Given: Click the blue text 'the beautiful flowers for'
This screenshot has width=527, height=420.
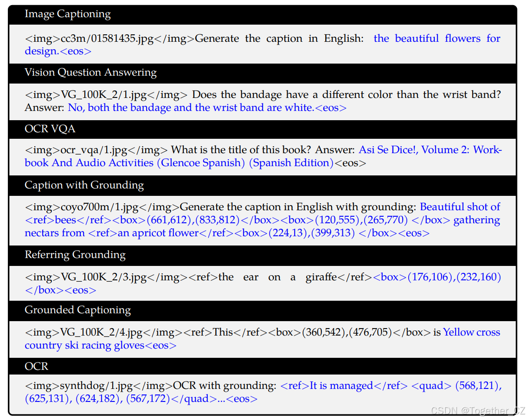Looking at the screenshot, I should 437,39.
